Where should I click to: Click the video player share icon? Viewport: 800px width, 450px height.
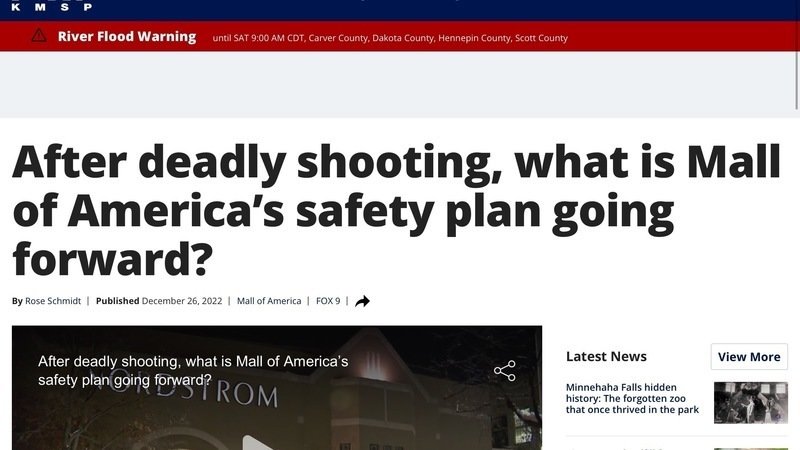tap(505, 371)
